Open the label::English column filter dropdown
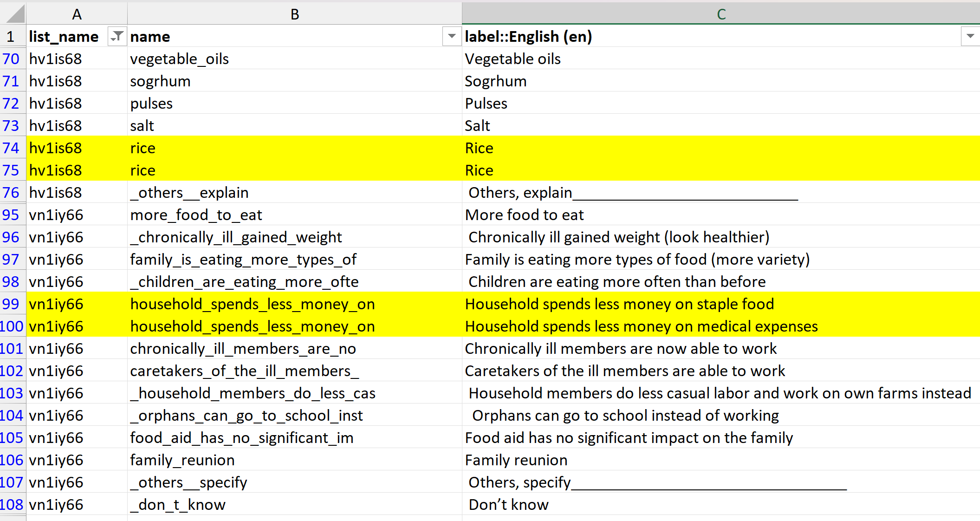This screenshot has width=980, height=521. [970, 36]
